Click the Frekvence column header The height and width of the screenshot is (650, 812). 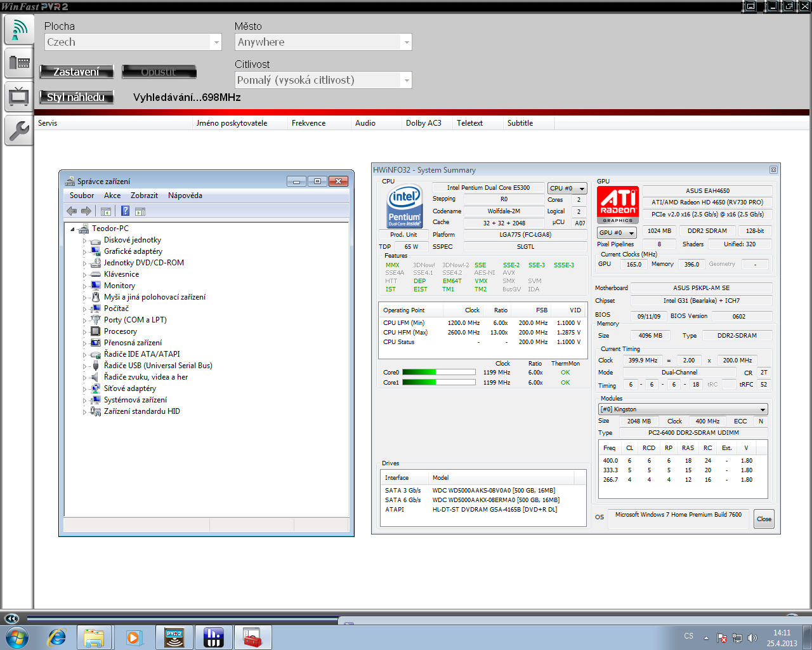[x=319, y=123]
